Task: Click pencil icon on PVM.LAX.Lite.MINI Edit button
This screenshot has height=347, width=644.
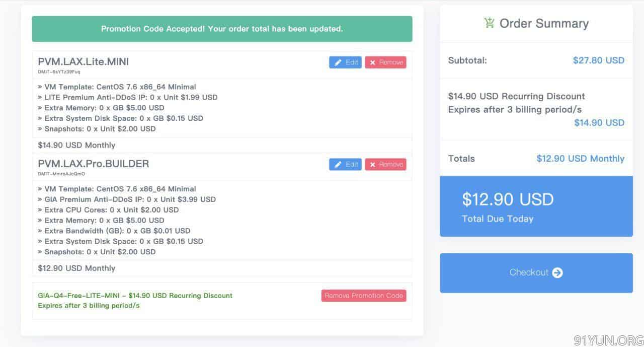Action: [x=338, y=62]
